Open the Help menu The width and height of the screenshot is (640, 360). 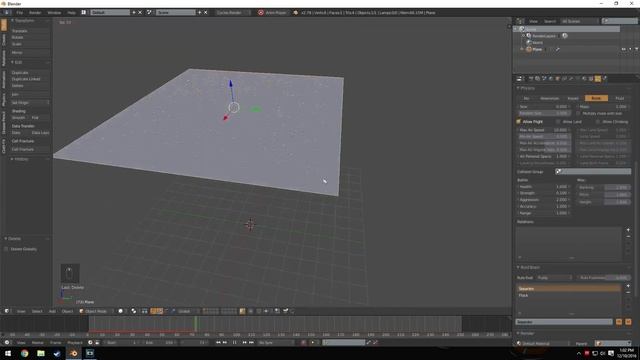tap(71, 13)
